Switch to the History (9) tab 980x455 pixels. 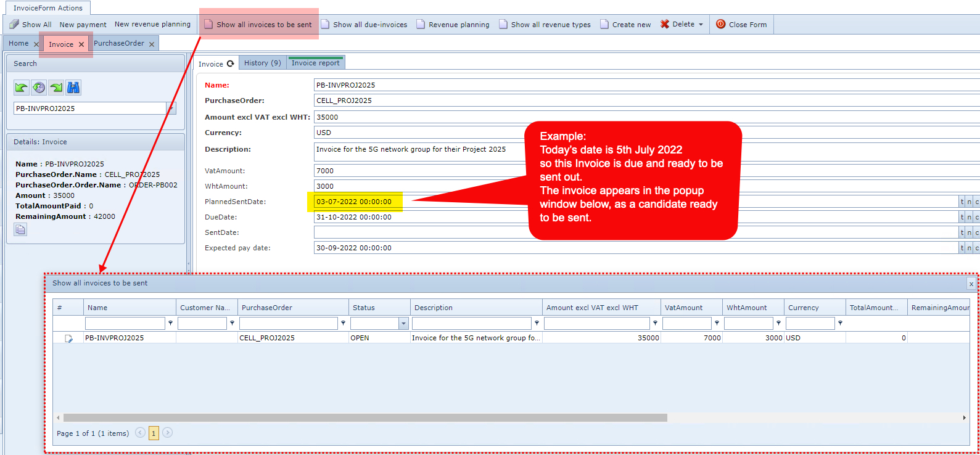262,63
